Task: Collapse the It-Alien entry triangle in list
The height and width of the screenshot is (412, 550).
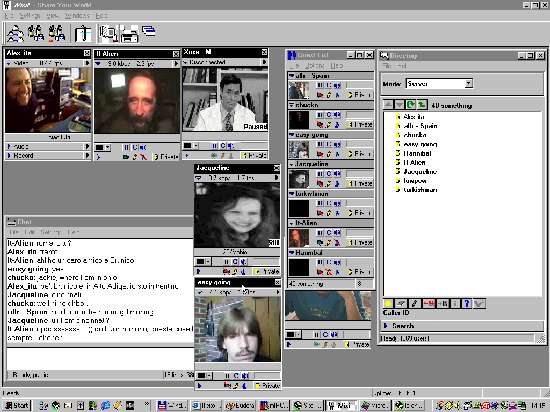Action: [291, 223]
